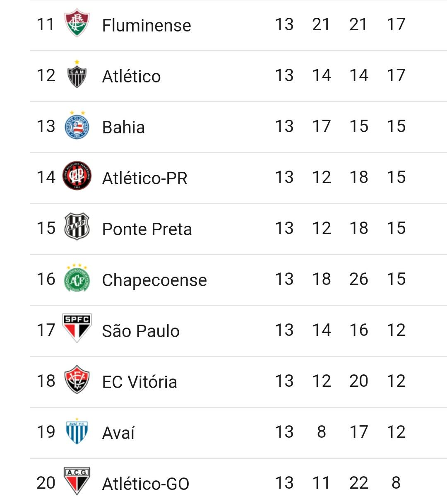Select the Avaí team name
447x504 pixels.
coord(118,433)
